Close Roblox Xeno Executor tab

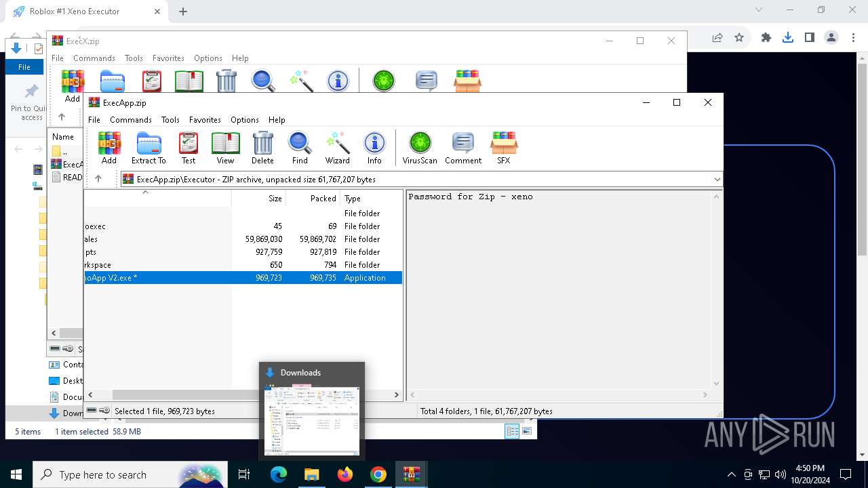157,12
